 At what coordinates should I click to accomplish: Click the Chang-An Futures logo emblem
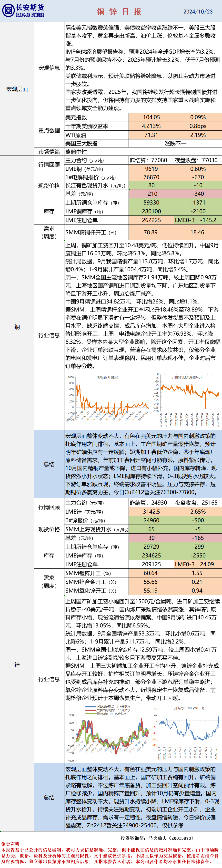(8, 11)
